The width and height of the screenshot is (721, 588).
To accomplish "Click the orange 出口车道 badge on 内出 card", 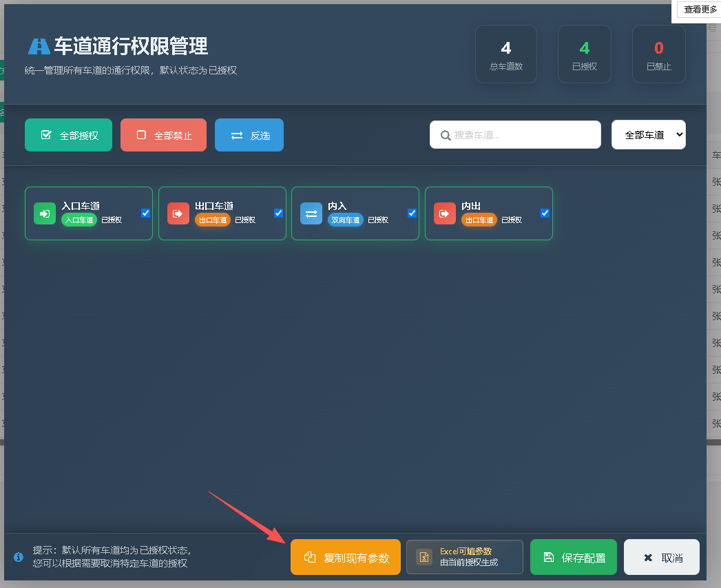I will pos(479,220).
